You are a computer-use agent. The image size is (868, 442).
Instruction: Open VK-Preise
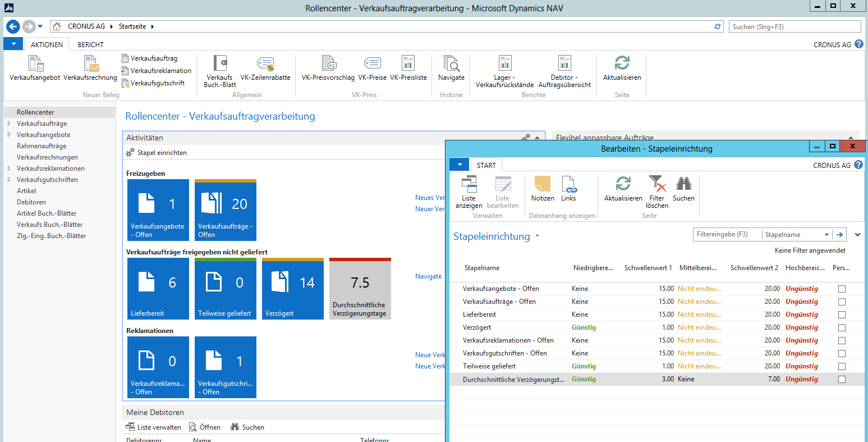(373, 69)
